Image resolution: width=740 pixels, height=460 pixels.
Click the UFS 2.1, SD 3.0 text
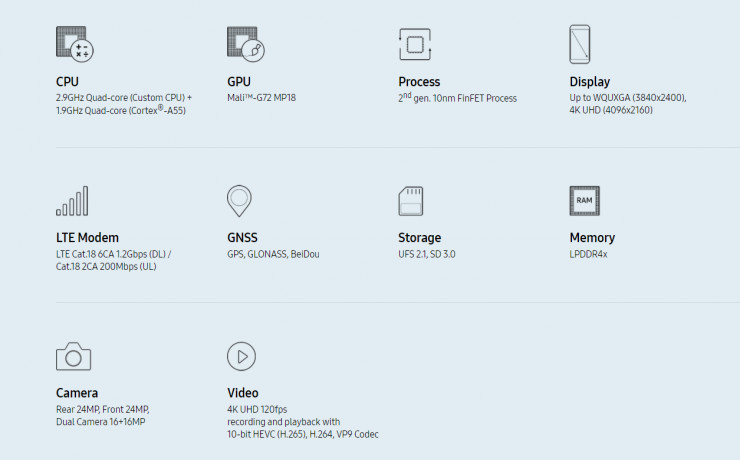coord(427,254)
